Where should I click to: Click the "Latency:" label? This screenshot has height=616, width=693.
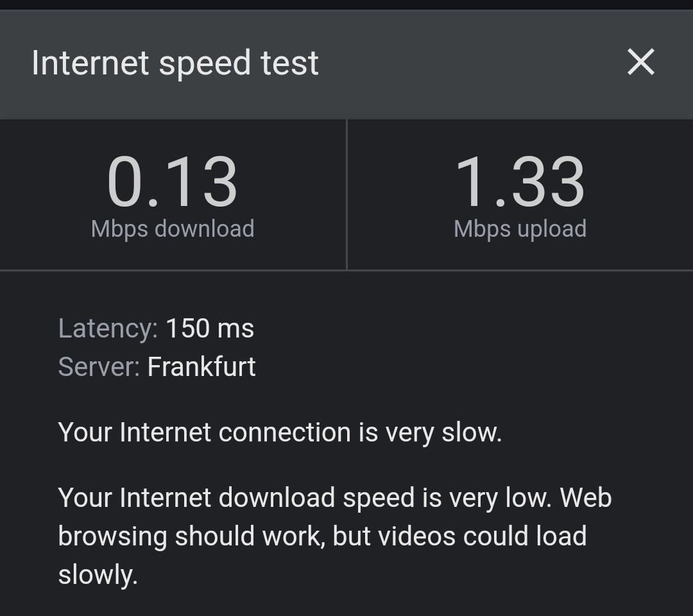108,329
